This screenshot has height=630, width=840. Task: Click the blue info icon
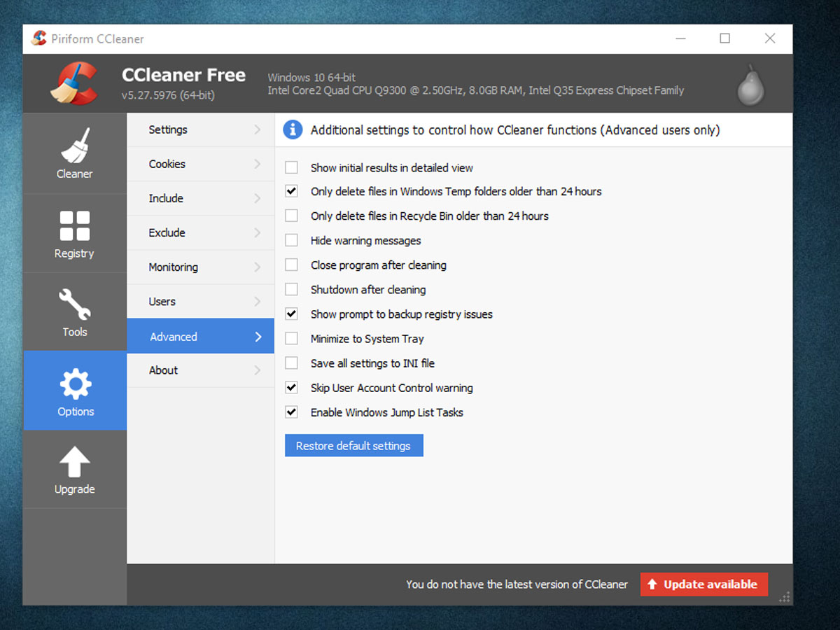pos(293,129)
